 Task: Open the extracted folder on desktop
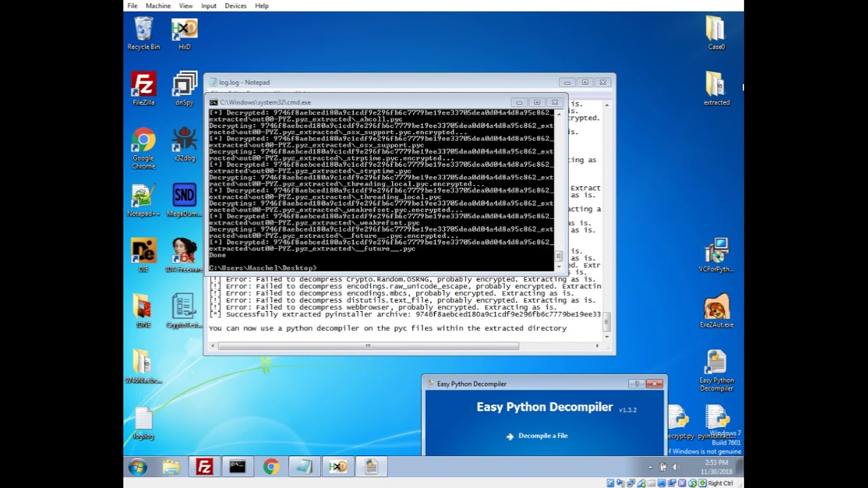[716, 89]
